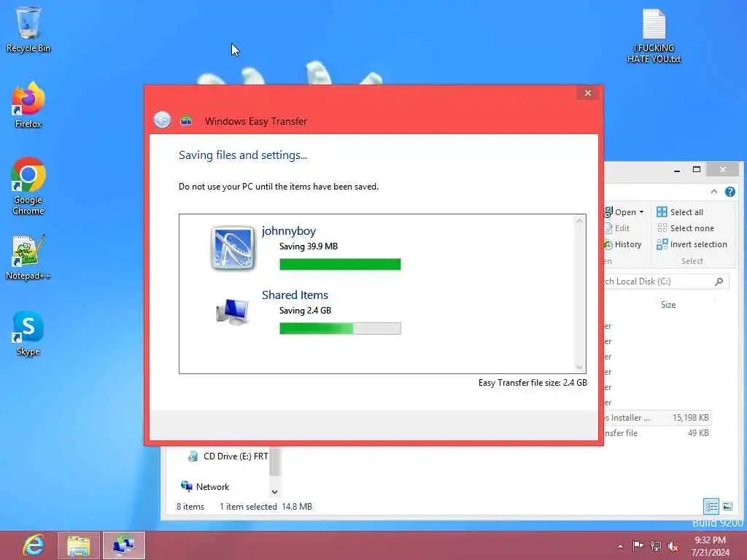Open the Recycle Bin desktop icon

pos(28,29)
